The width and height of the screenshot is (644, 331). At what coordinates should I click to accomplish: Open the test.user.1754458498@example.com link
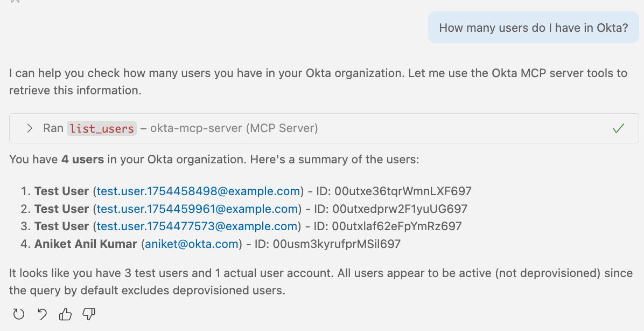tap(198, 191)
